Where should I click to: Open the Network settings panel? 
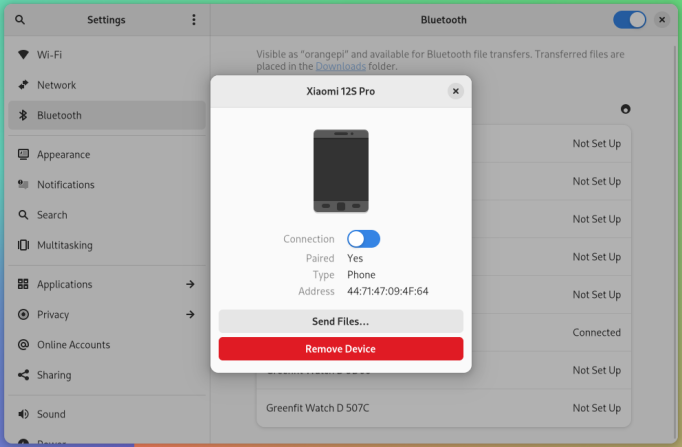pos(107,85)
